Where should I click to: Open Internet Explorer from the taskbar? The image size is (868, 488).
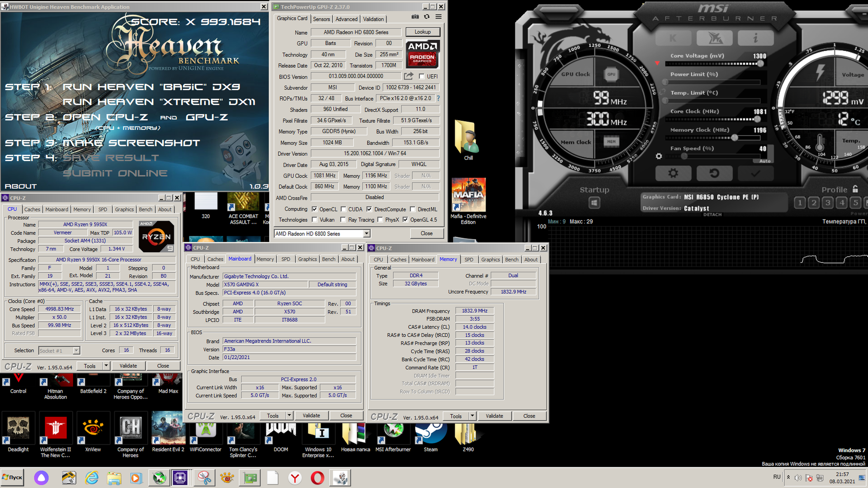point(91,478)
